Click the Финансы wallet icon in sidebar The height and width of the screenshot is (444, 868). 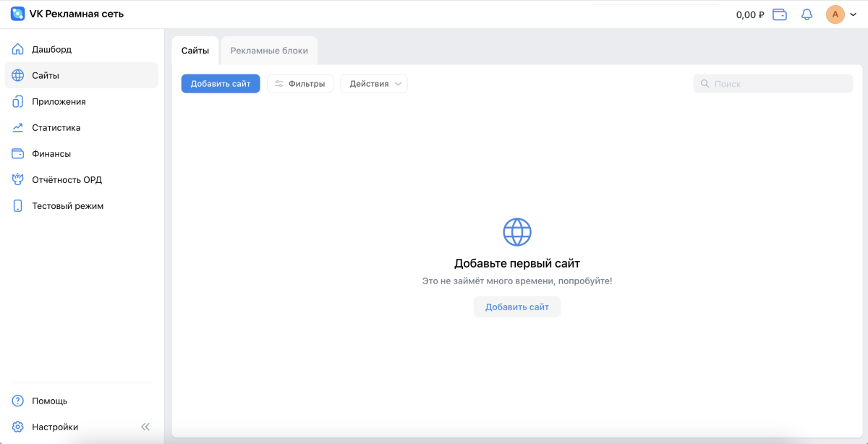[18, 154]
